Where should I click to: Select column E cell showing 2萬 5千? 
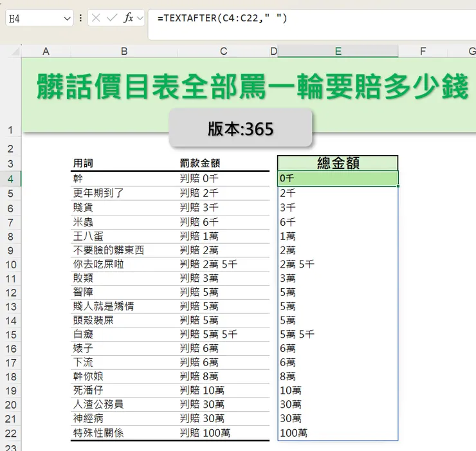click(338, 264)
